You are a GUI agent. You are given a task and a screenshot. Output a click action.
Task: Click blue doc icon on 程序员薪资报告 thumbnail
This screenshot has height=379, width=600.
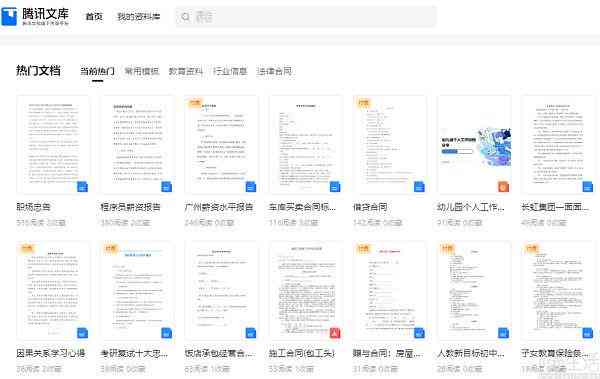click(x=166, y=186)
